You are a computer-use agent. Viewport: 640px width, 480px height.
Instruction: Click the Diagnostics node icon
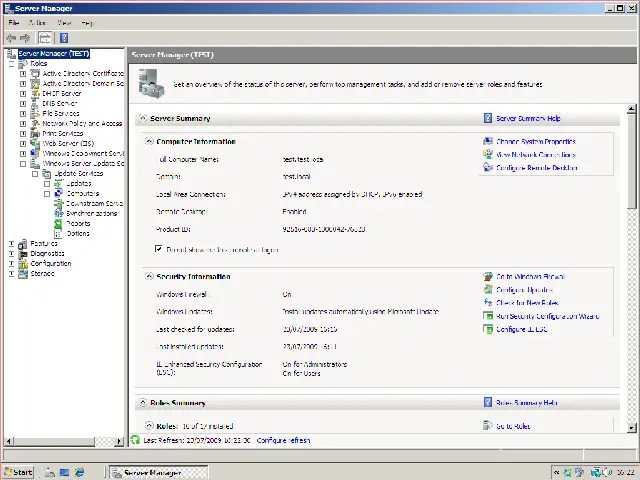23,253
